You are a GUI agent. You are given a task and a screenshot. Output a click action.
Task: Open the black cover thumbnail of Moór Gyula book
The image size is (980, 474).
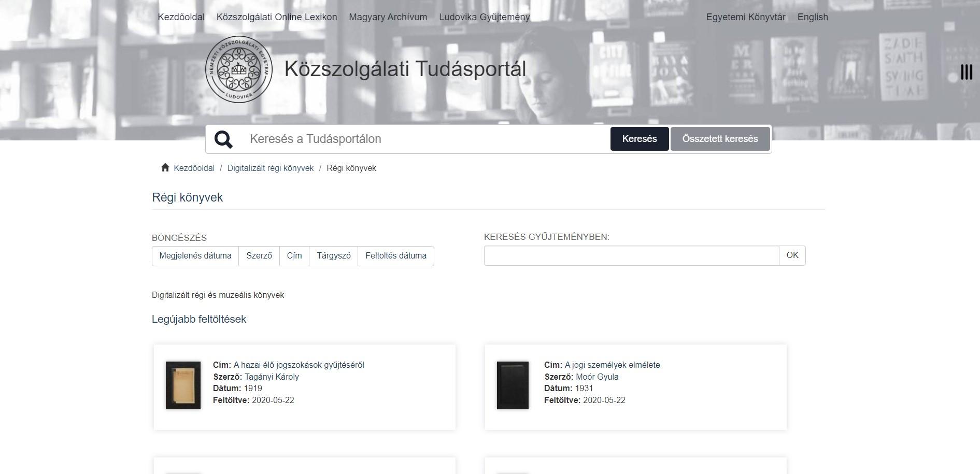click(x=513, y=385)
